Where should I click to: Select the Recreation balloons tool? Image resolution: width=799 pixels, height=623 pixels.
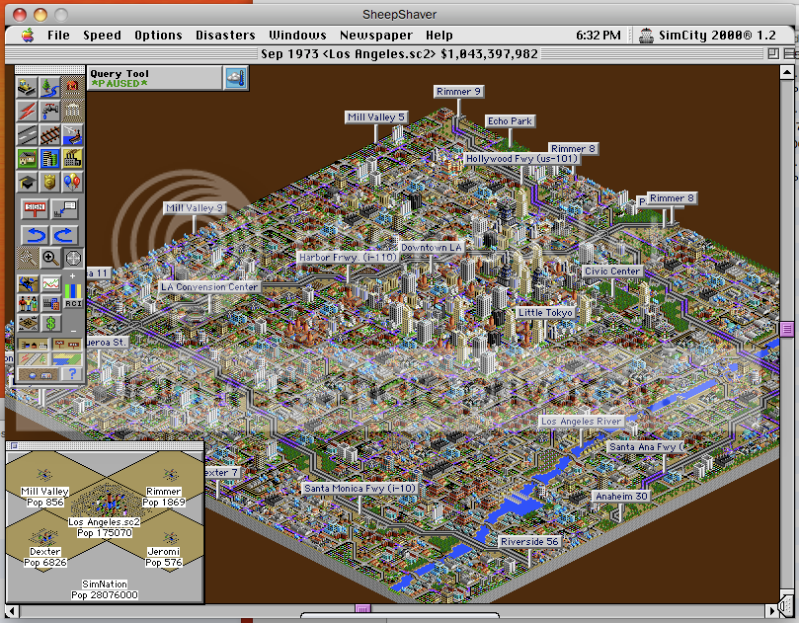(x=72, y=182)
